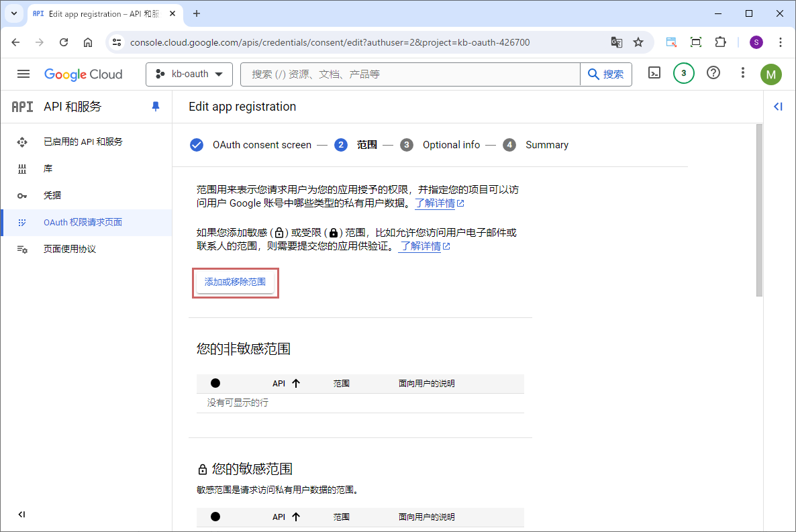
Task: Select 已启用的 API 和服务 menu item
Action: click(83, 142)
